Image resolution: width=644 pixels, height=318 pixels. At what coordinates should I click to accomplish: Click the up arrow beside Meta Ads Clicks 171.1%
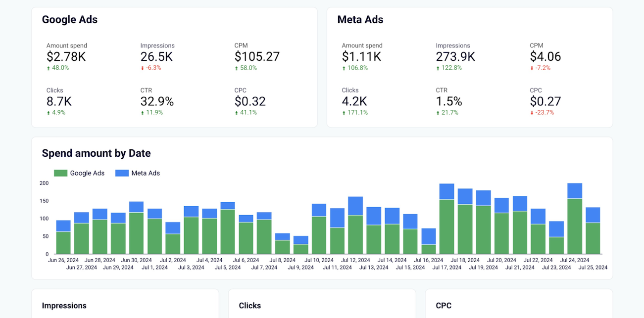[344, 113]
